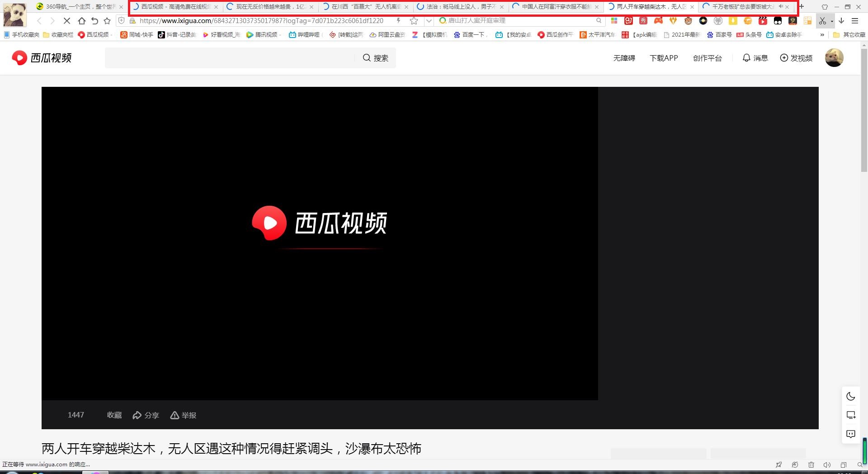The image size is (868, 474).
Task: Click the browser skin shirt icon
Action: pyautogui.click(x=825, y=7)
